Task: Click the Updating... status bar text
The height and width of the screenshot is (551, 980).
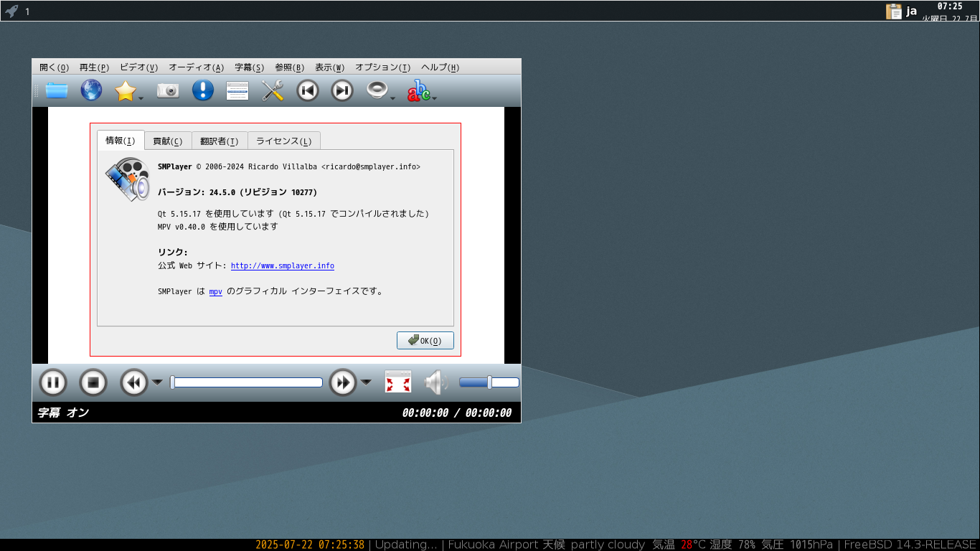Action: click(x=406, y=545)
